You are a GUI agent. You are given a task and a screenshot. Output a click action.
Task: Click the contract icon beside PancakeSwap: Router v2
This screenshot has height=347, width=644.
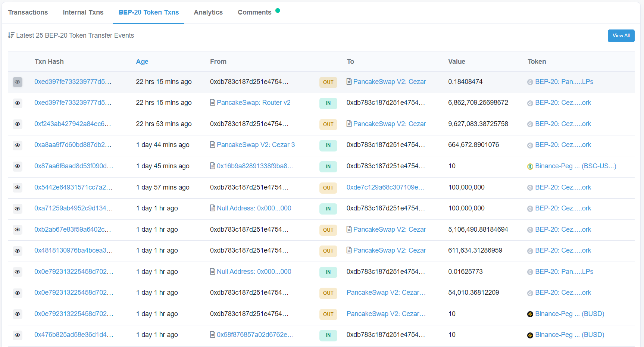[212, 102]
